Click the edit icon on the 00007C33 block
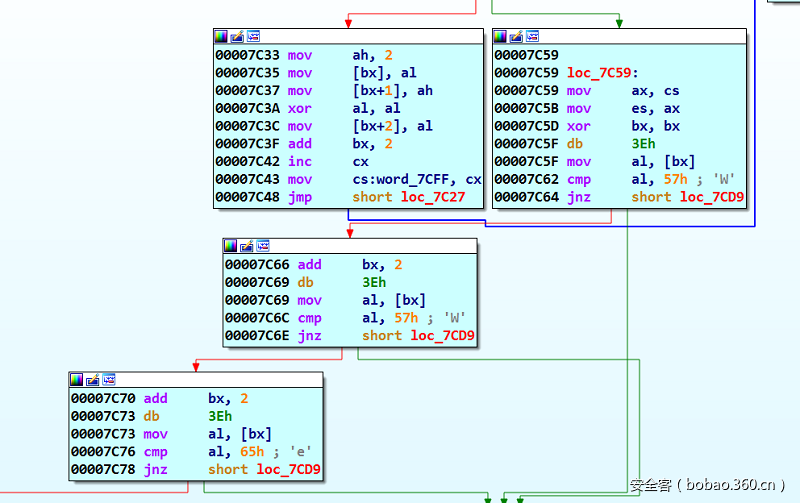Viewport: 800px width, 503px height. pyautogui.click(x=237, y=36)
